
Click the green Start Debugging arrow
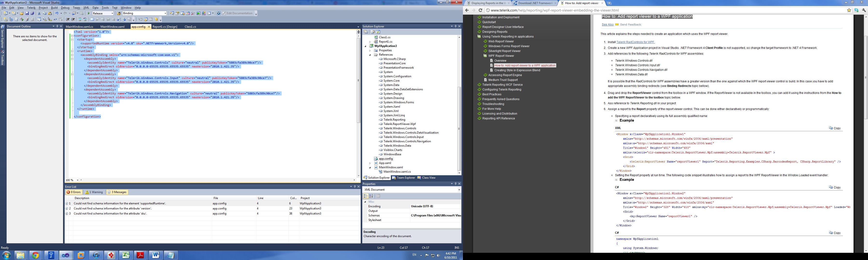(x=89, y=13)
